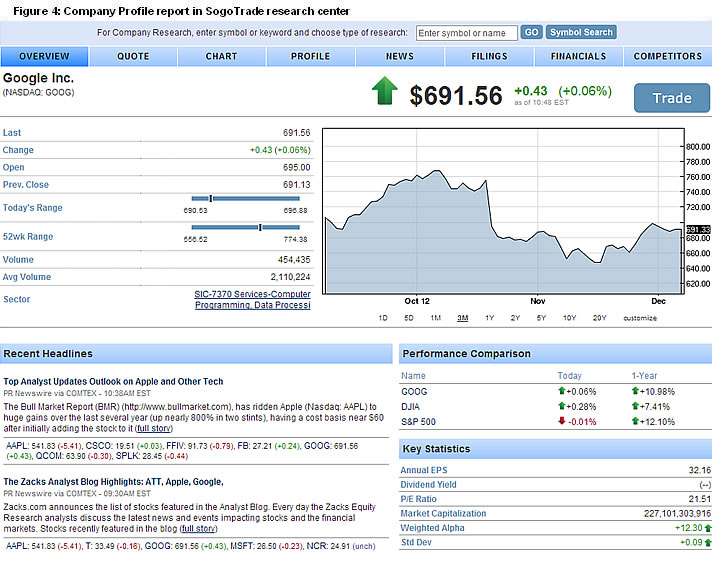Screen dimensions: 713x568
Task: Select the 2Y chart range
Action: (x=515, y=318)
